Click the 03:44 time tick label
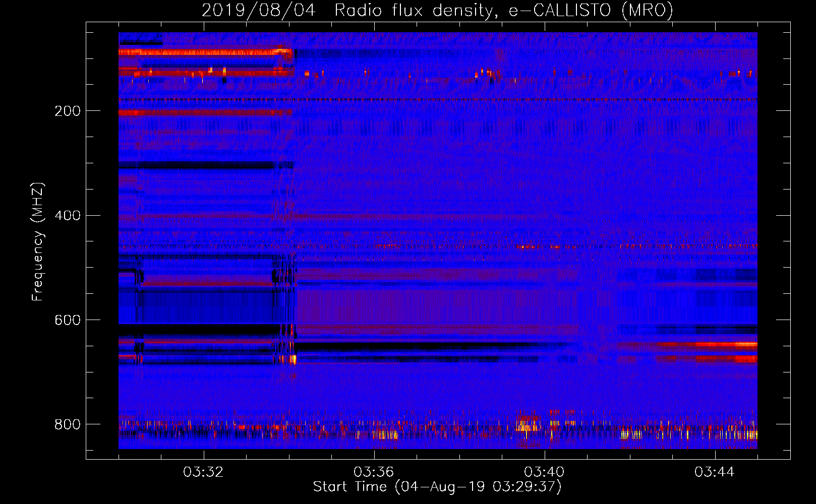The image size is (816, 504). [715, 472]
